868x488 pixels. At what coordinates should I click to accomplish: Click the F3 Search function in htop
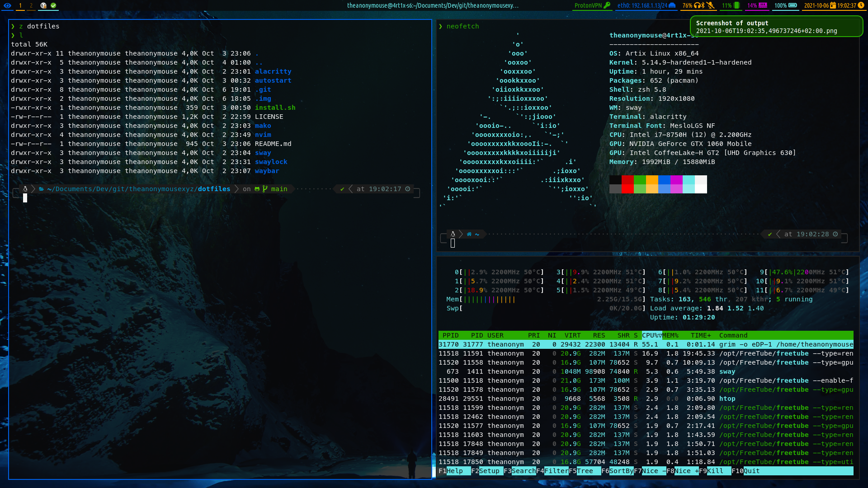coord(519,471)
